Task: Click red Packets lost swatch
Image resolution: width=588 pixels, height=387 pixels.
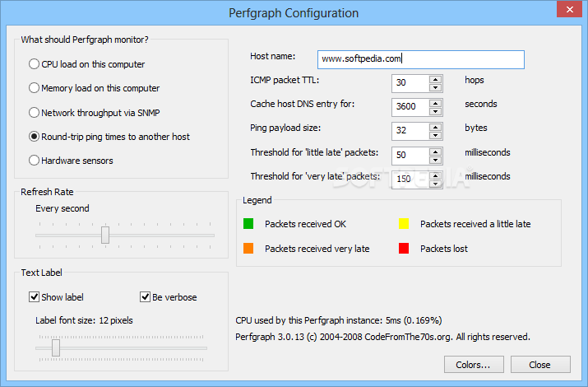Action: pyautogui.click(x=404, y=249)
